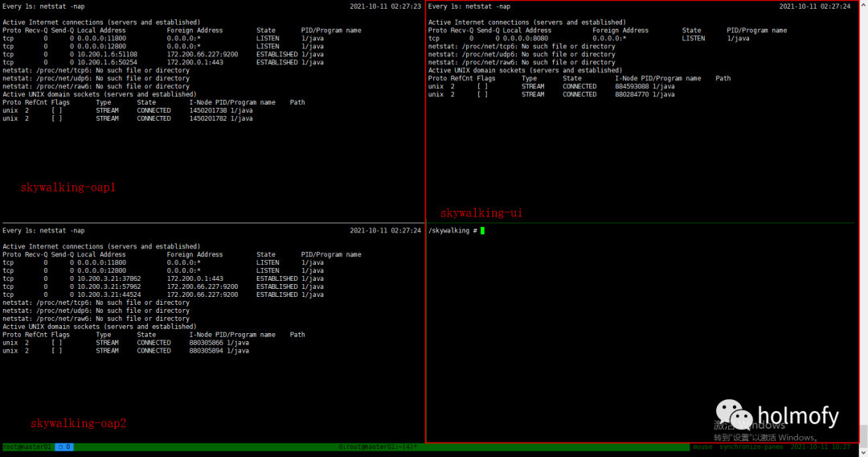
Task: Click CONNECTED state in the 884593088 row
Action: (579, 87)
